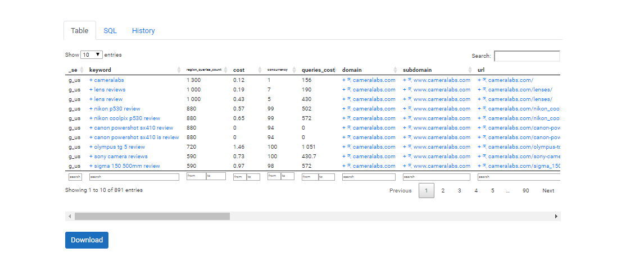Open external link icon for domain in cameralabs keyword row
644x280 pixels.
[349, 80]
